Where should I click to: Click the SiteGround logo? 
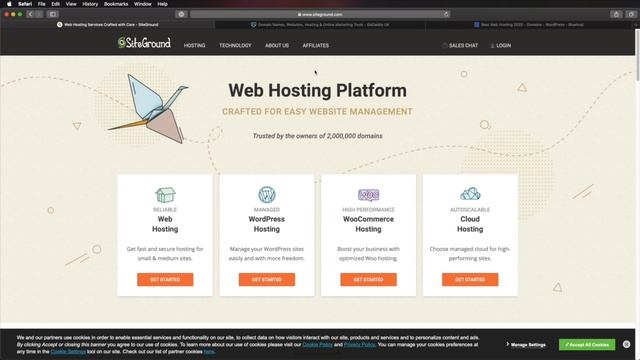tap(144, 42)
